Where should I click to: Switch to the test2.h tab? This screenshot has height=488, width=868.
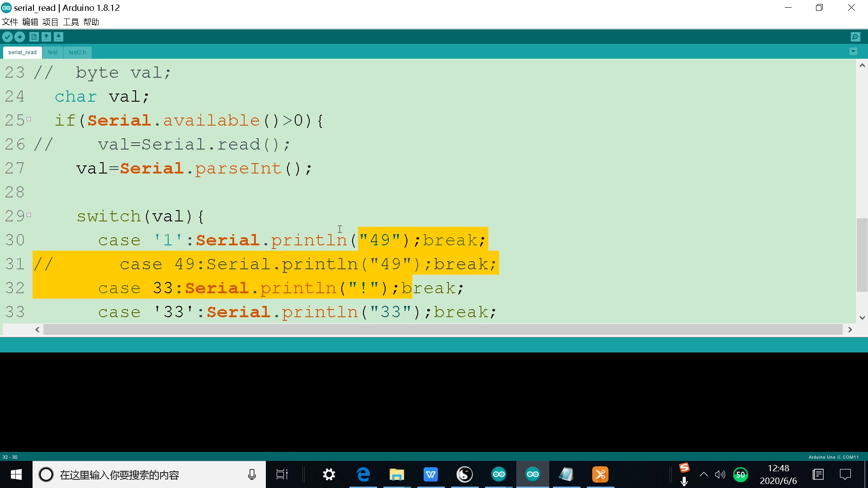pos(77,52)
